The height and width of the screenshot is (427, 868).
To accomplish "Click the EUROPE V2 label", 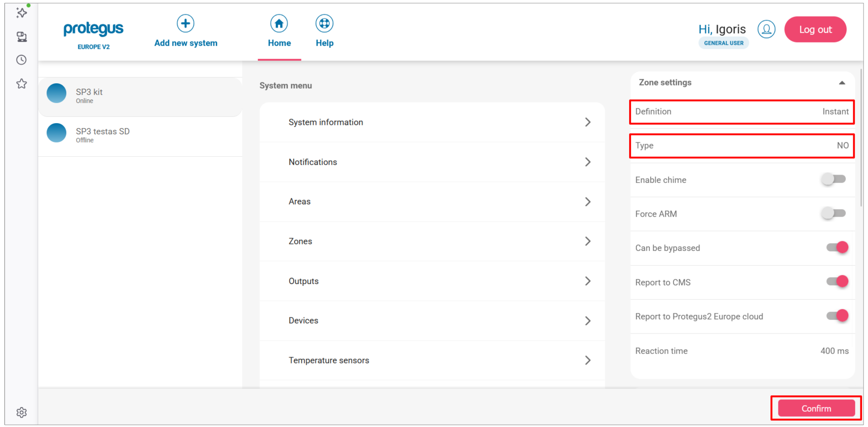I will [x=94, y=47].
